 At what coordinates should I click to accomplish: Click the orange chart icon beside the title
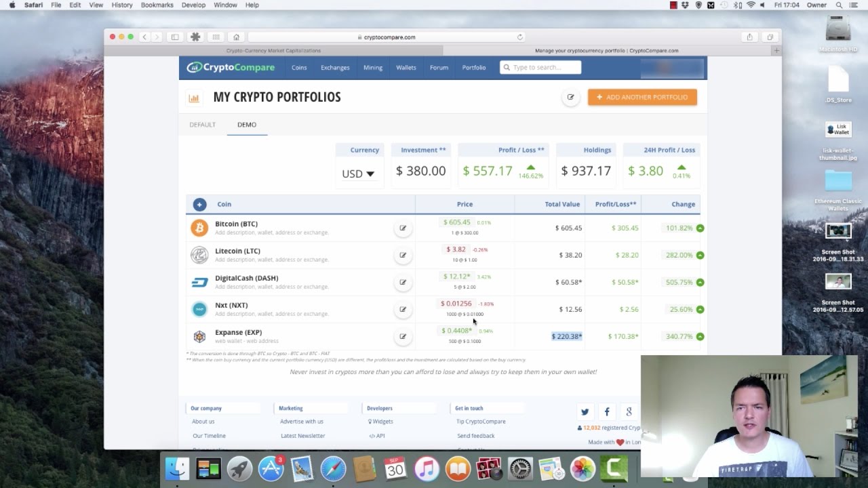pyautogui.click(x=194, y=98)
